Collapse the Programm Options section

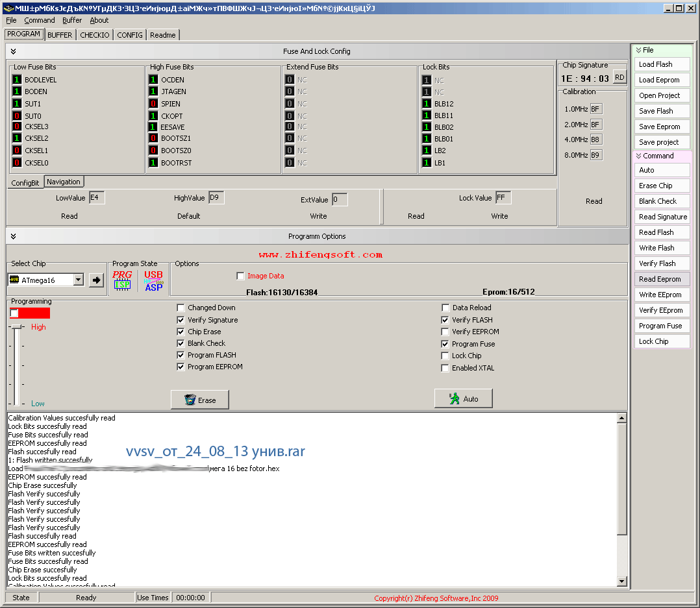click(x=14, y=236)
